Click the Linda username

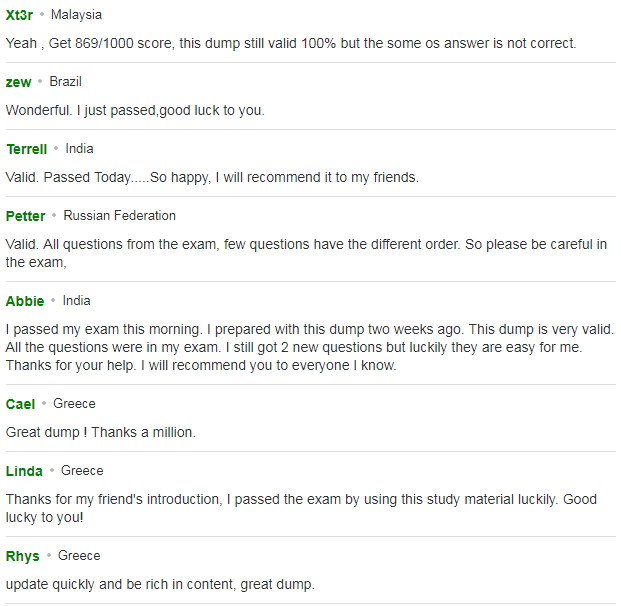click(24, 471)
